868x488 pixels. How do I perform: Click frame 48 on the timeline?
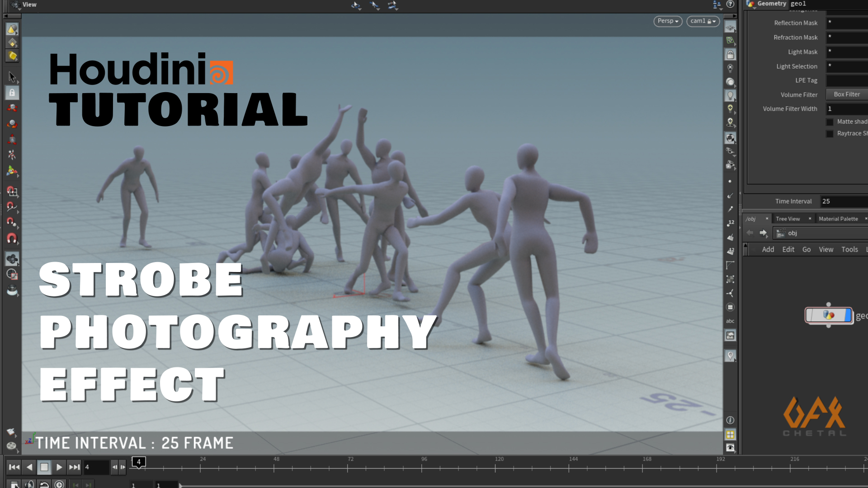(274, 468)
